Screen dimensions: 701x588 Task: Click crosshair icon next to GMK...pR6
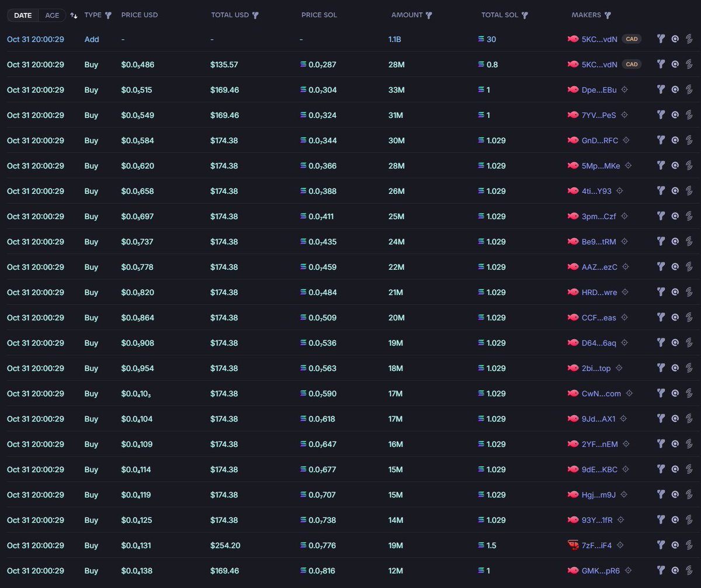628,570
